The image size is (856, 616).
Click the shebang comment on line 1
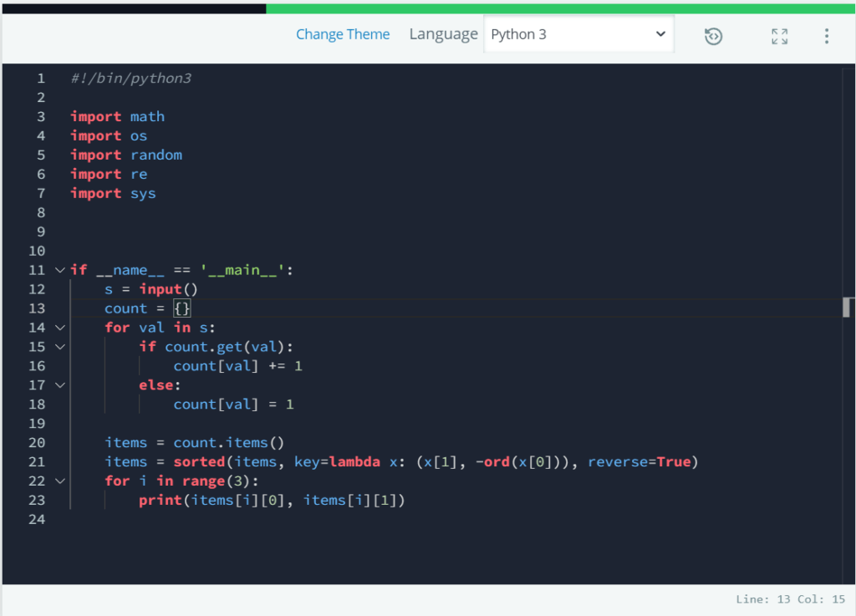click(130, 78)
